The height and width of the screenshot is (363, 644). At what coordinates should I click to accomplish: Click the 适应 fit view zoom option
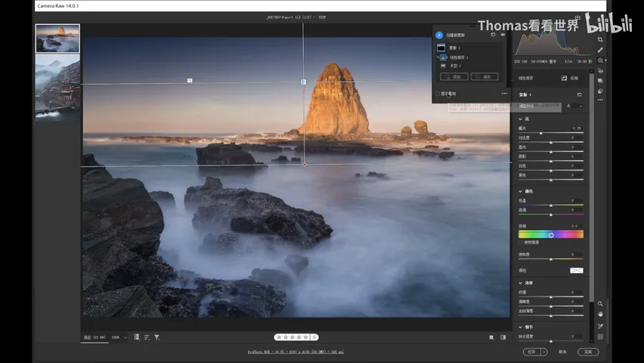click(x=94, y=337)
